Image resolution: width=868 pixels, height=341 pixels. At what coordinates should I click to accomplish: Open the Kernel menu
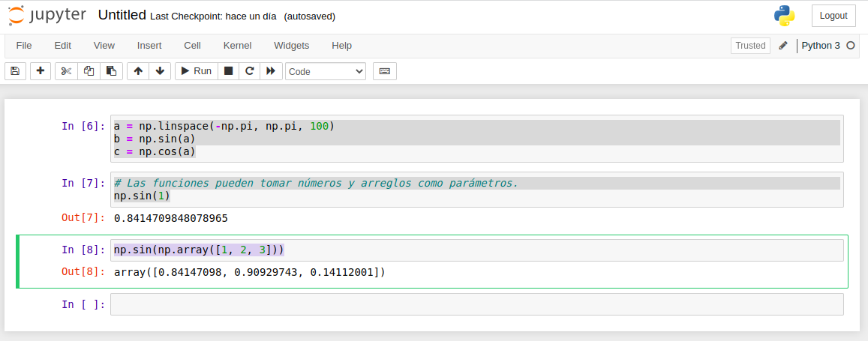(237, 45)
